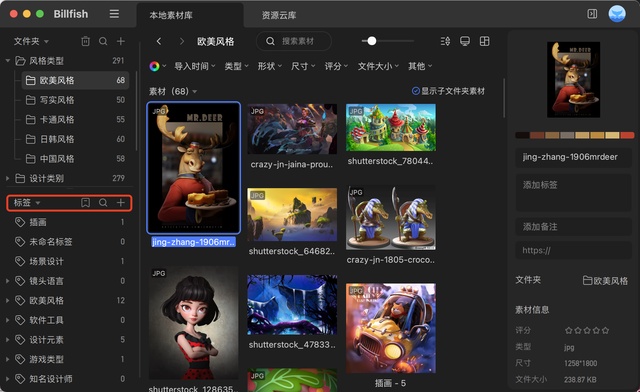The image size is (640, 392).
Task: Click the large preview image in details panel
Action: [573, 80]
